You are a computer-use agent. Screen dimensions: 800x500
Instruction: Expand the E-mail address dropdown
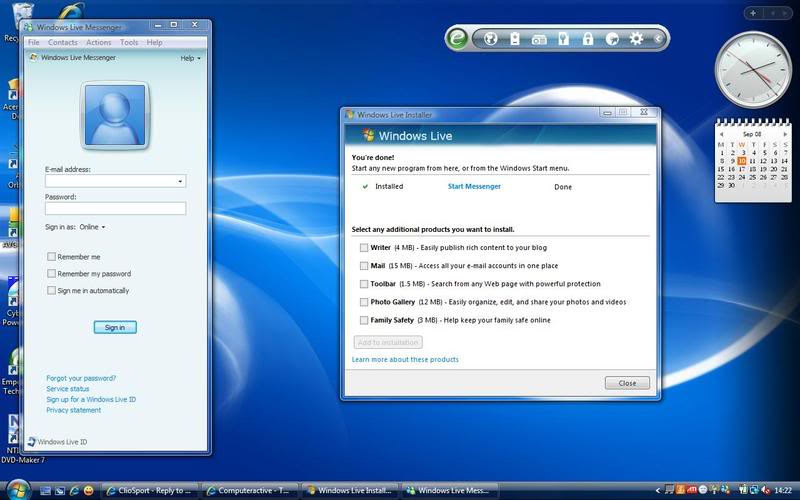(x=180, y=182)
